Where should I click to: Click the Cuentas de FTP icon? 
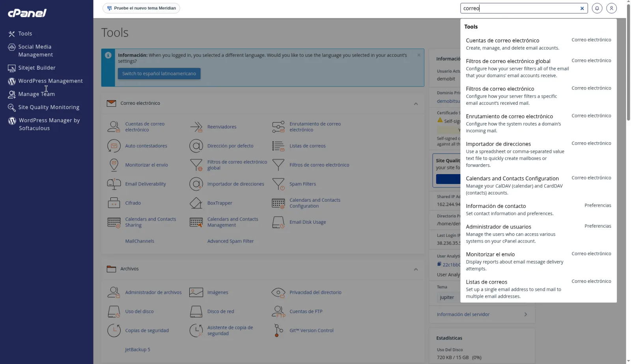click(278, 311)
